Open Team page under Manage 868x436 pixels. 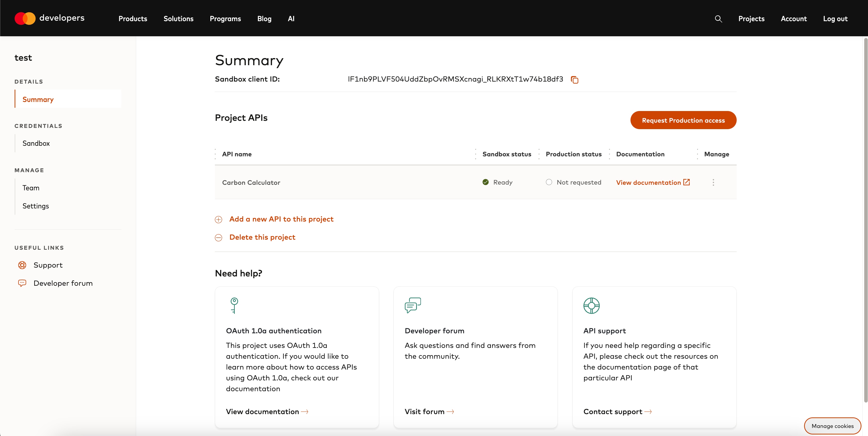pyautogui.click(x=31, y=188)
